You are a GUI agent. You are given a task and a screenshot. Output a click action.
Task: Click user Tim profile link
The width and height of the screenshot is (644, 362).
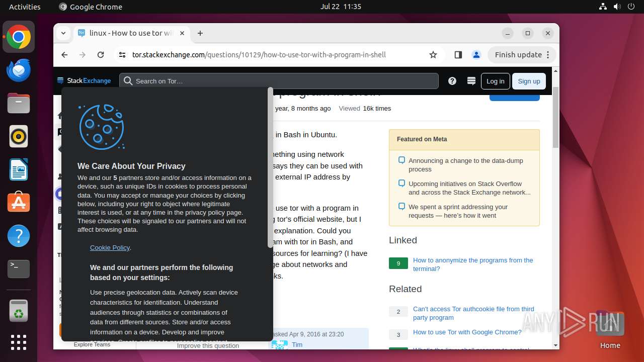click(297, 344)
